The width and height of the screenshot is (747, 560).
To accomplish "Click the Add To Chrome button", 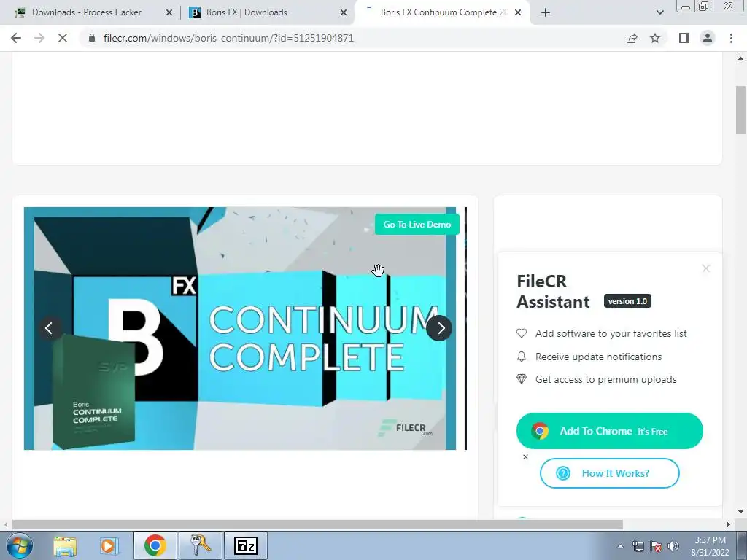I will [x=609, y=431].
